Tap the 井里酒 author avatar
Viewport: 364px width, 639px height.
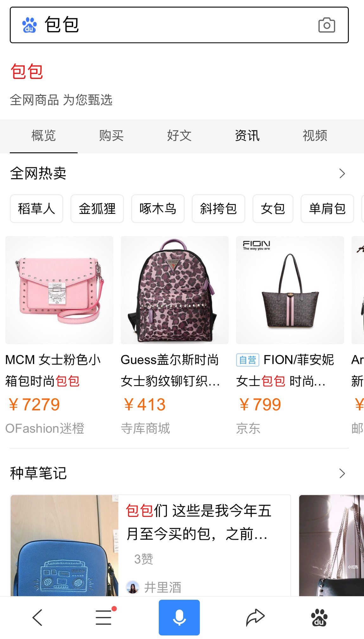(132, 587)
